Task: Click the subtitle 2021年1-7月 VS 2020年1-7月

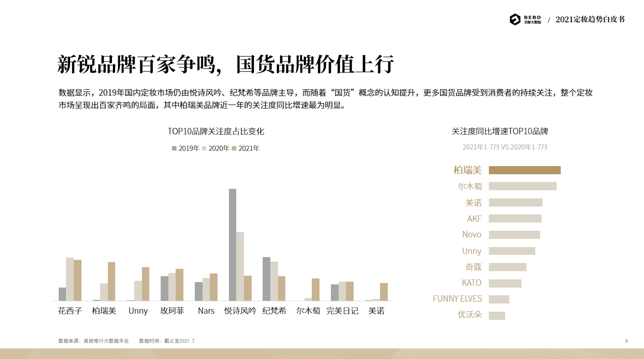Action: coord(505,147)
